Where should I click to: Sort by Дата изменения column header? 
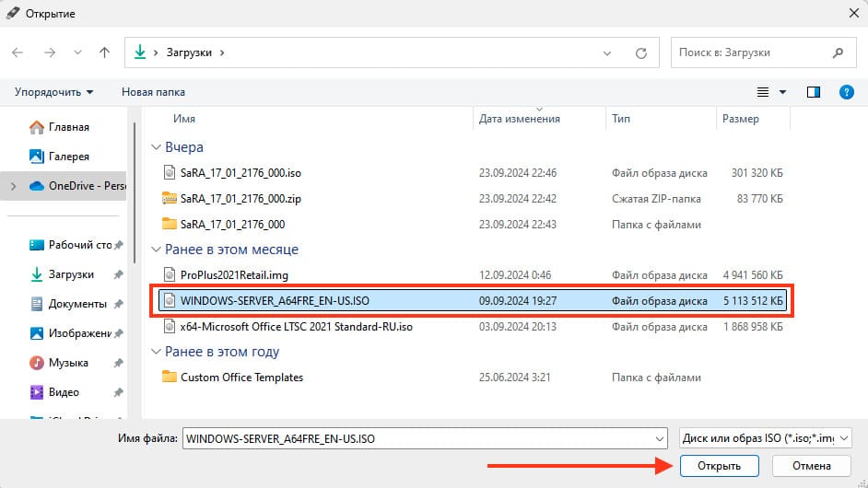coord(520,119)
